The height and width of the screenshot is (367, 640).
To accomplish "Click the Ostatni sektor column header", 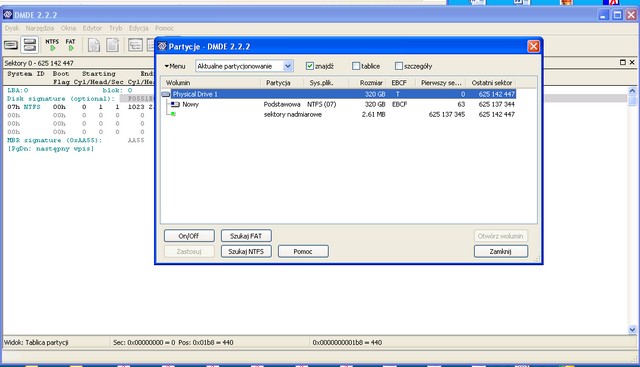I will 491,83.
